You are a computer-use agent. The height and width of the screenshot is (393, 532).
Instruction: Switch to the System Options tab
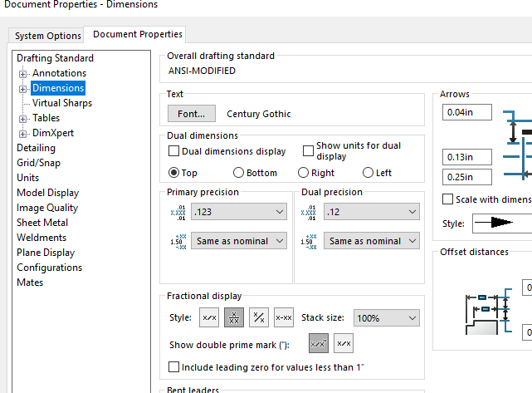pos(48,36)
